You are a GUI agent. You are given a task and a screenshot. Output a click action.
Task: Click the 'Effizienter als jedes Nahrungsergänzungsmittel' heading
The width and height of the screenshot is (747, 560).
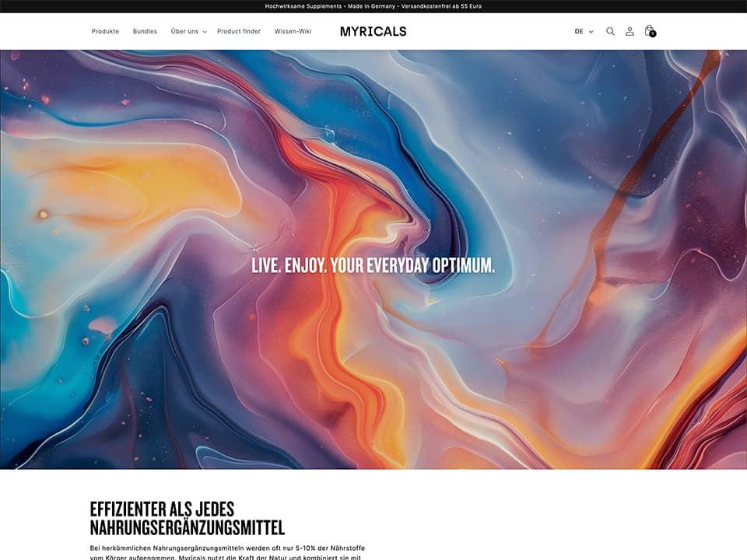click(x=188, y=519)
